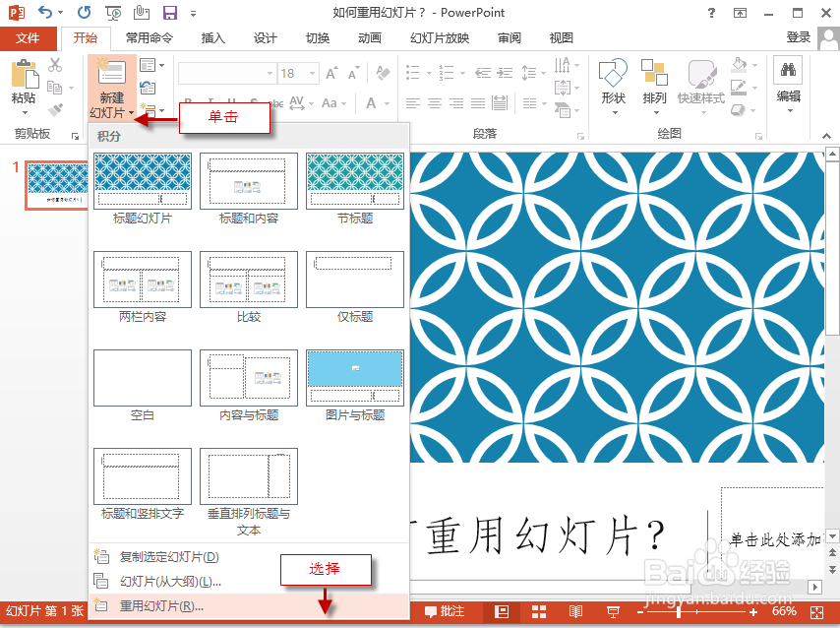This screenshot has height=628, width=840.
Task: Click the 66% zoom level button
Action: 784,611
